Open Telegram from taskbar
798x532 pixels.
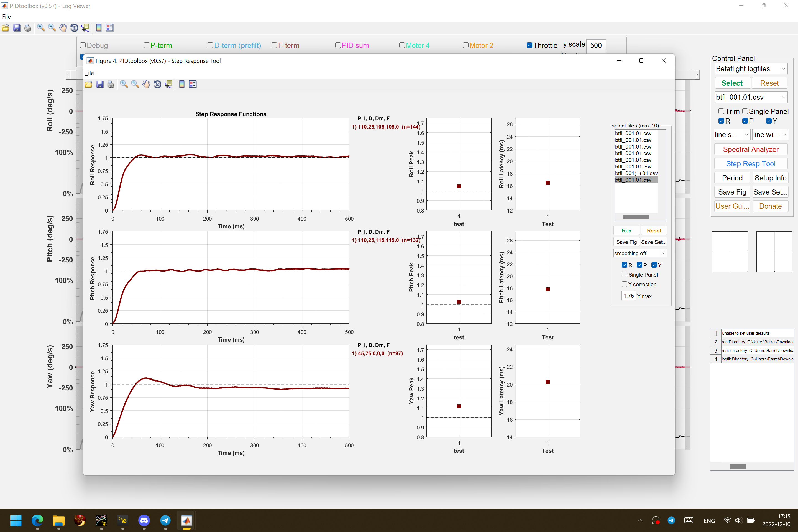point(165,520)
